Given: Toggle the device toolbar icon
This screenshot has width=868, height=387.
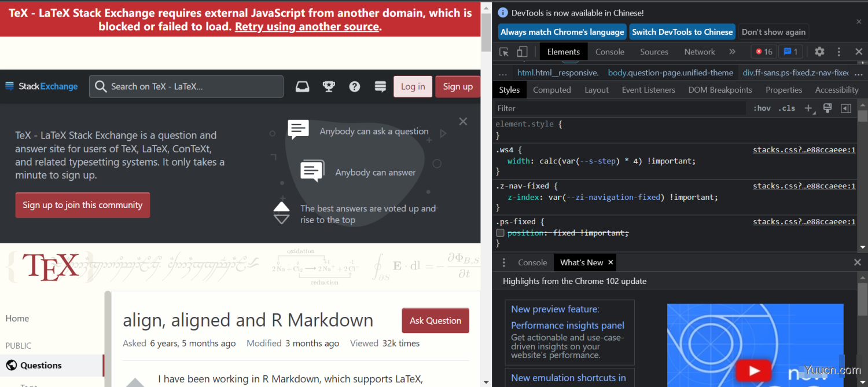Looking at the screenshot, I should click(522, 52).
